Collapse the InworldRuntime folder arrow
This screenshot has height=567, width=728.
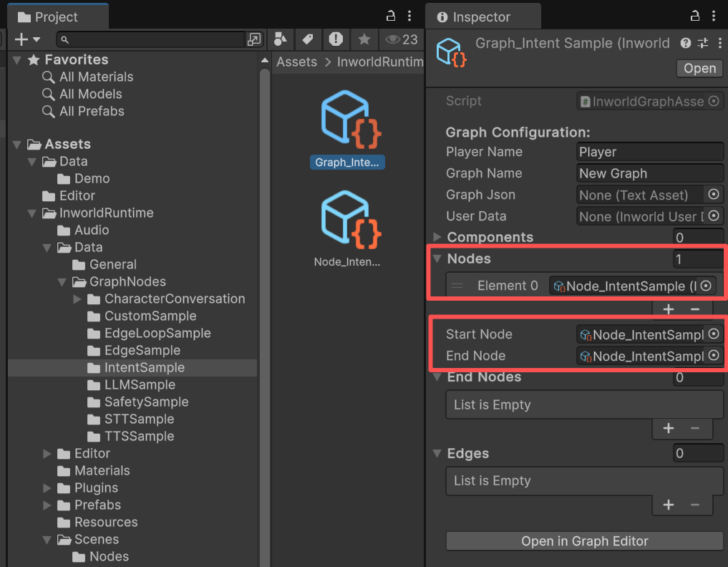point(32,213)
